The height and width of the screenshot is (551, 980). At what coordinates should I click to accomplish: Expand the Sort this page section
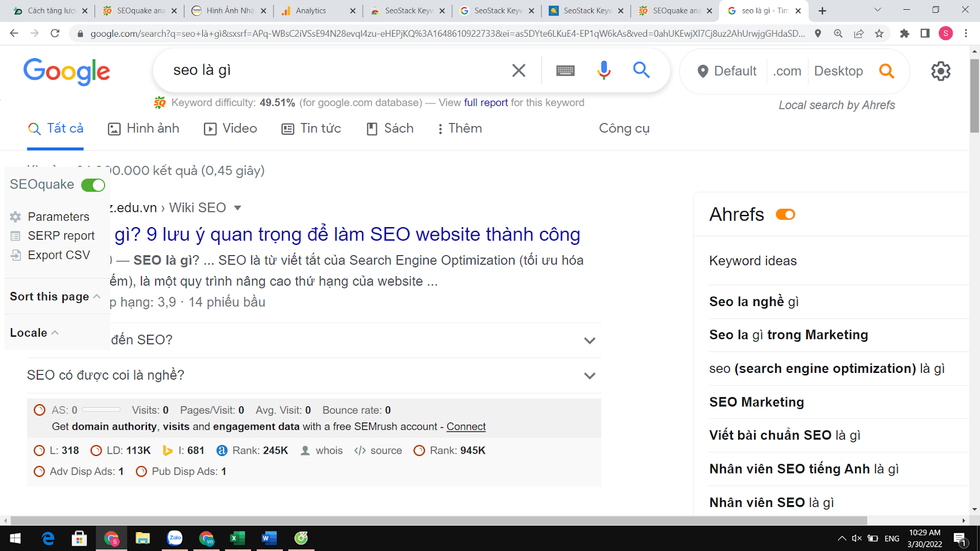point(55,296)
